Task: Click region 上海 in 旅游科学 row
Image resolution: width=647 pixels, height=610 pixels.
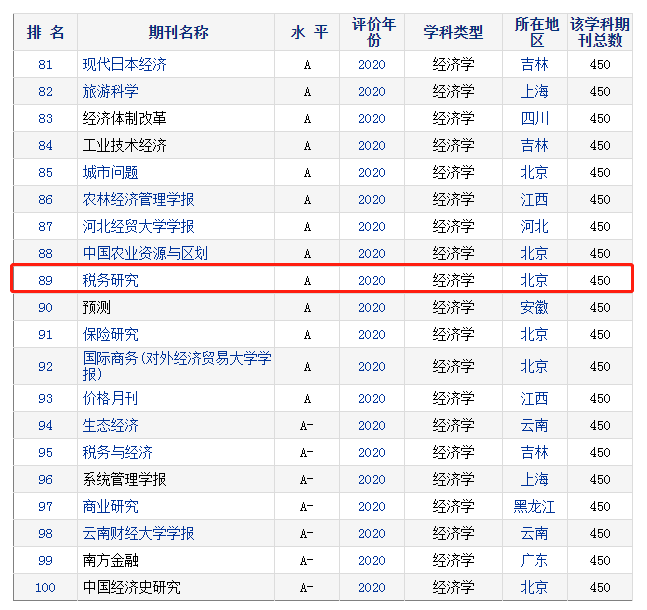Action: (x=534, y=91)
